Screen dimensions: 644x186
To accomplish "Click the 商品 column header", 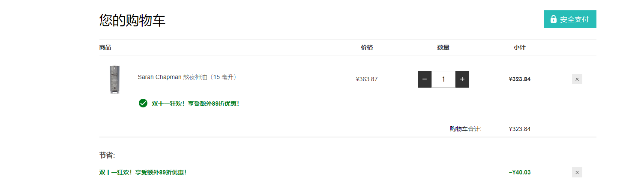I will (105, 47).
